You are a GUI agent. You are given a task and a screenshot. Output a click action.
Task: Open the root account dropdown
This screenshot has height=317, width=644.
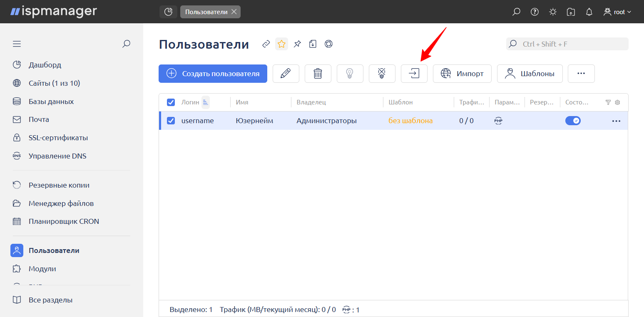point(617,12)
